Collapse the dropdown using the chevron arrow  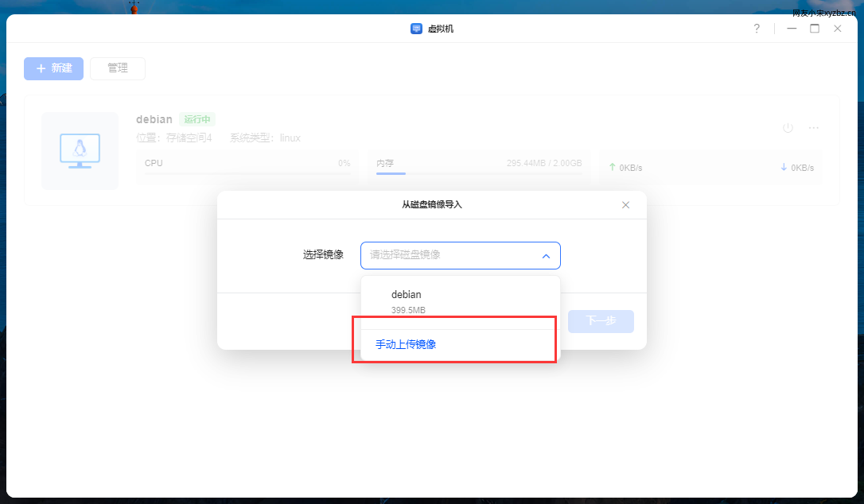(546, 256)
